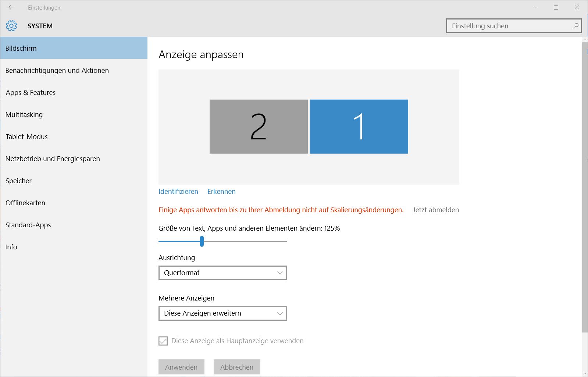Click the Jetzt abmelden link
Screen dimensions: 588x377
[435, 210]
